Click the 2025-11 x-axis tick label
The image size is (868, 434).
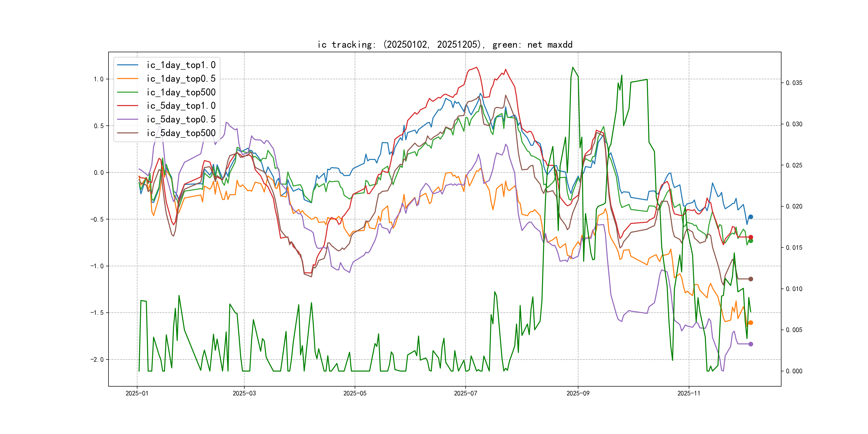tap(689, 393)
